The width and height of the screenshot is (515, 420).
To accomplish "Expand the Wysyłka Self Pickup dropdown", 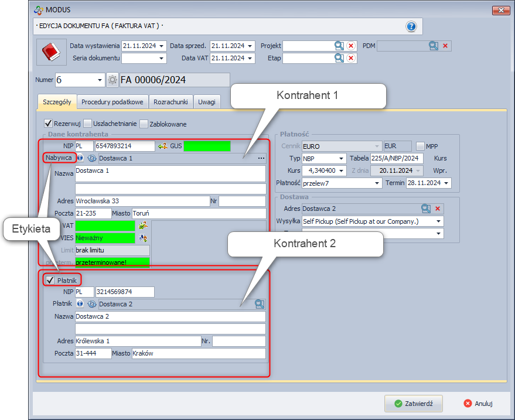I will pyautogui.click(x=438, y=221).
